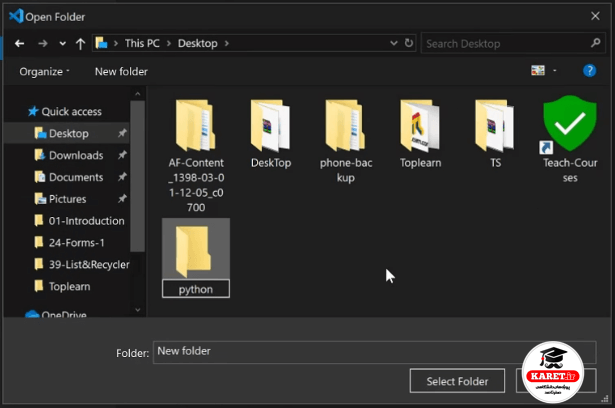Click the This PC breadcrumb

click(142, 43)
